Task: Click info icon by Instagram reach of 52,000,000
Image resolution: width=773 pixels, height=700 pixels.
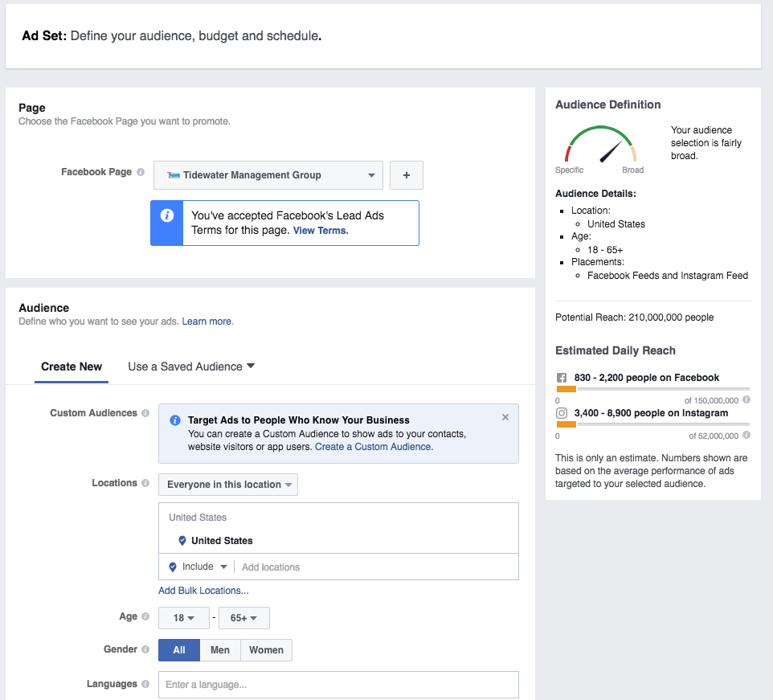Action: point(746,435)
